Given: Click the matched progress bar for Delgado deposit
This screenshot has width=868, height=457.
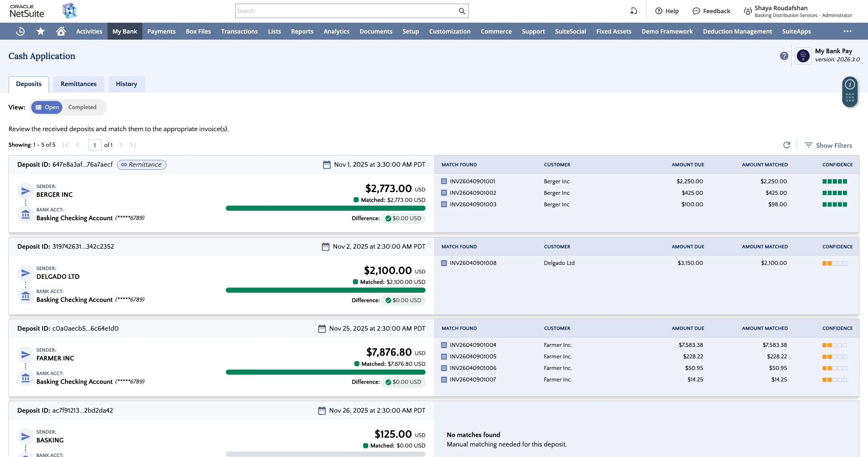Looking at the screenshot, I should click(325, 290).
